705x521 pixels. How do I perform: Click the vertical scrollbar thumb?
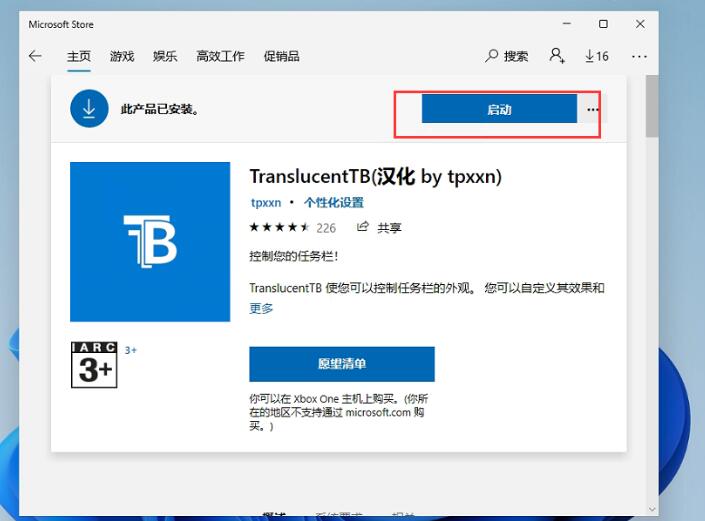[651, 106]
